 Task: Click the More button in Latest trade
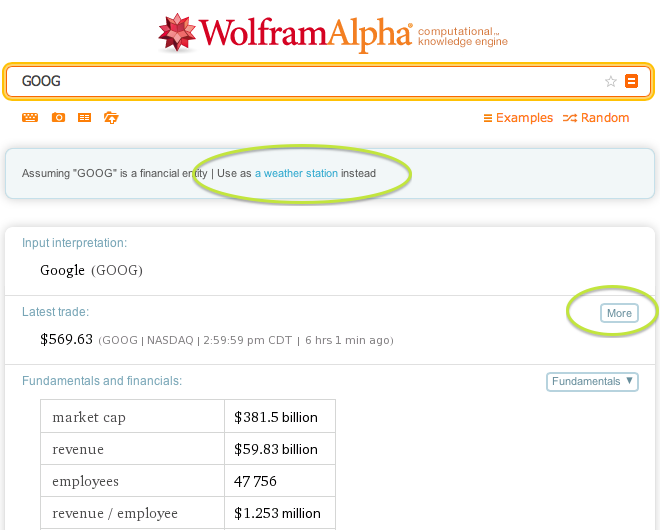pos(619,313)
